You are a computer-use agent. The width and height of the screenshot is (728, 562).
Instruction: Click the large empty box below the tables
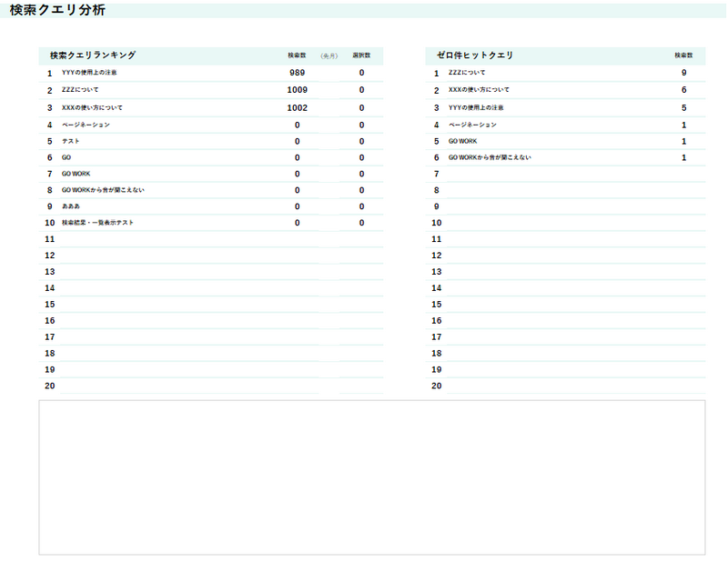371,477
